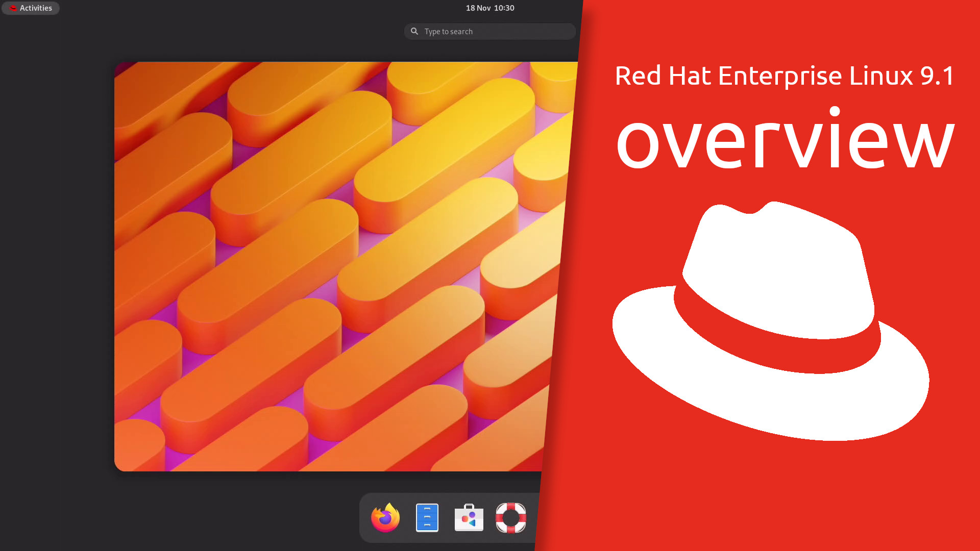This screenshot has width=980, height=551.
Task: Open the Software store app
Action: (x=469, y=517)
